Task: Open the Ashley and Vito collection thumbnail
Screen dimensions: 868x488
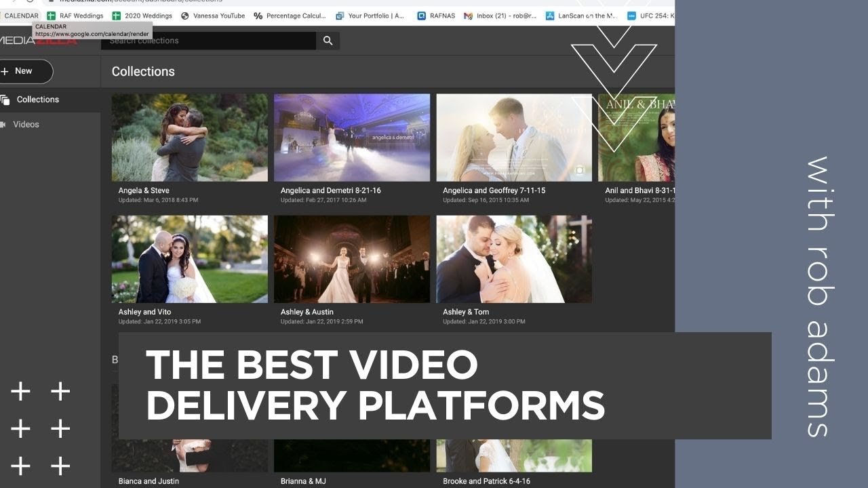Action: pos(190,259)
